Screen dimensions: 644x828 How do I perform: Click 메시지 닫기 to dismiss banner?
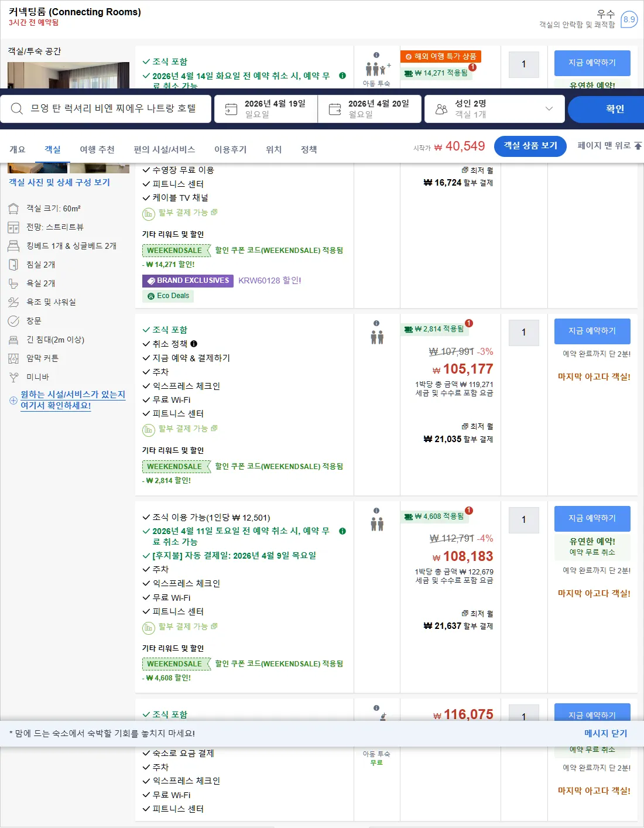pyautogui.click(x=606, y=733)
